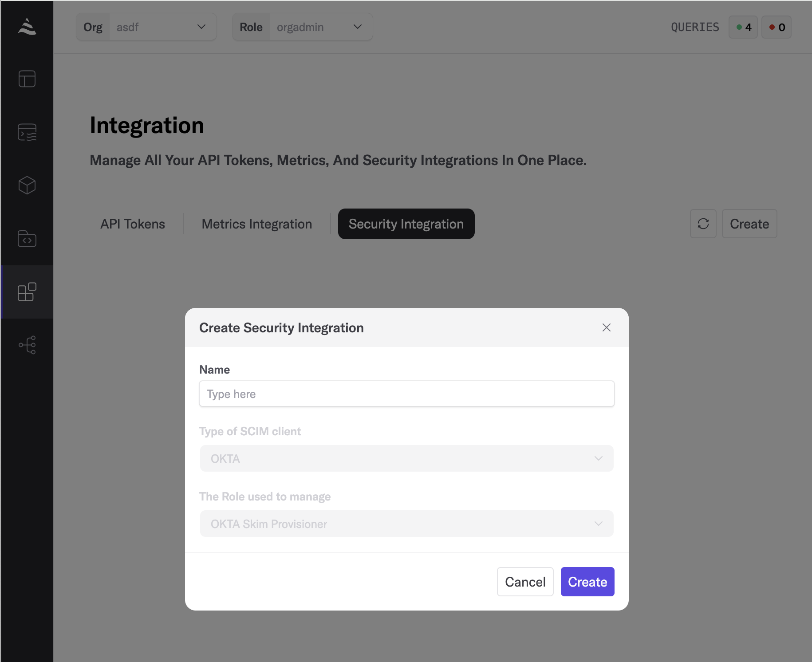The image size is (812, 662).
Task: Open the OKTA Skim Provisioner role dropdown
Action: pyautogui.click(x=406, y=524)
